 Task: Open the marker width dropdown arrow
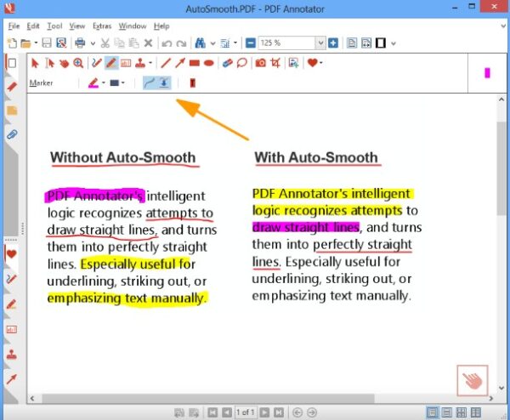tap(123, 82)
